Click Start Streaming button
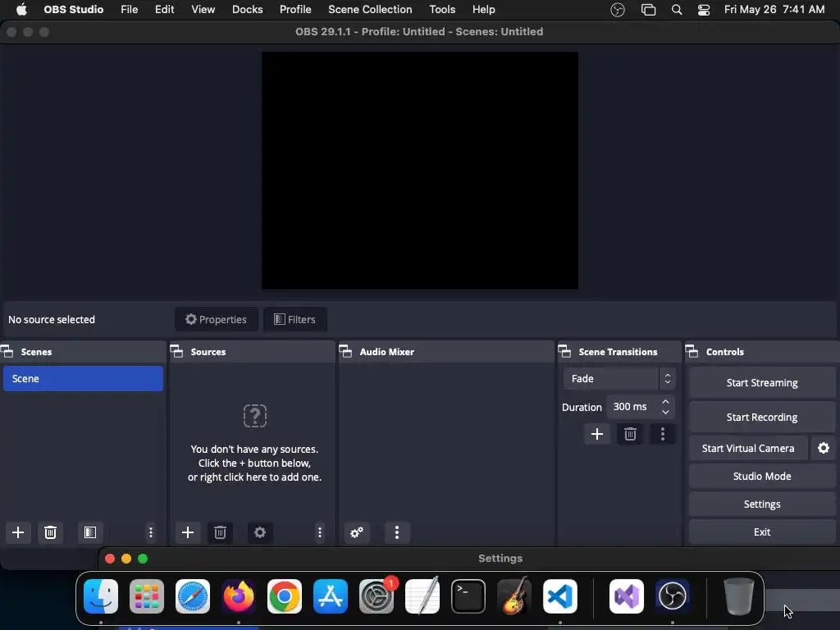The image size is (840, 630). pyautogui.click(x=762, y=382)
